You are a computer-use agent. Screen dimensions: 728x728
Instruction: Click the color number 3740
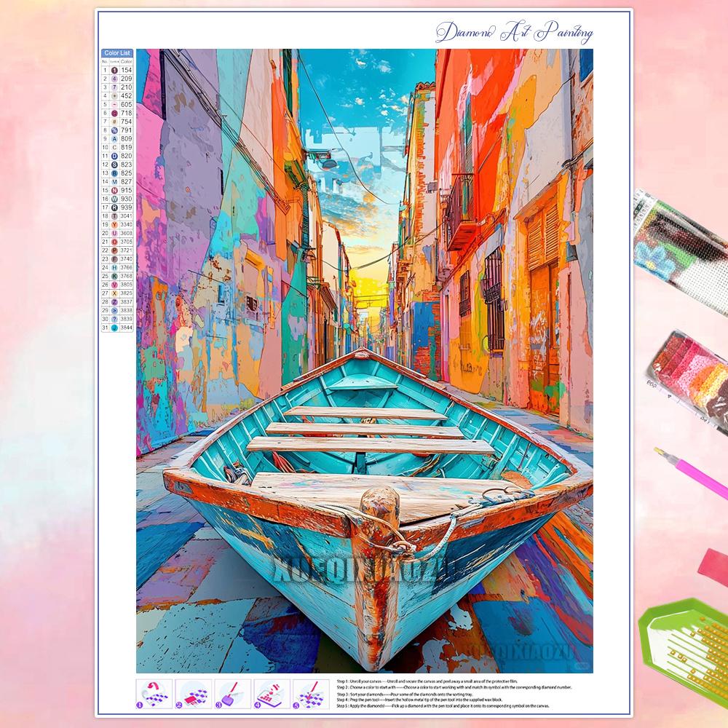pyautogui.click(x=126, y=259)
